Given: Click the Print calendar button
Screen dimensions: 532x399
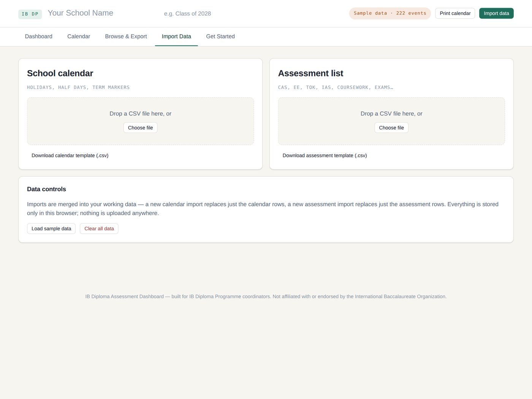Looking at the screenshot, I should pos(455,13).
